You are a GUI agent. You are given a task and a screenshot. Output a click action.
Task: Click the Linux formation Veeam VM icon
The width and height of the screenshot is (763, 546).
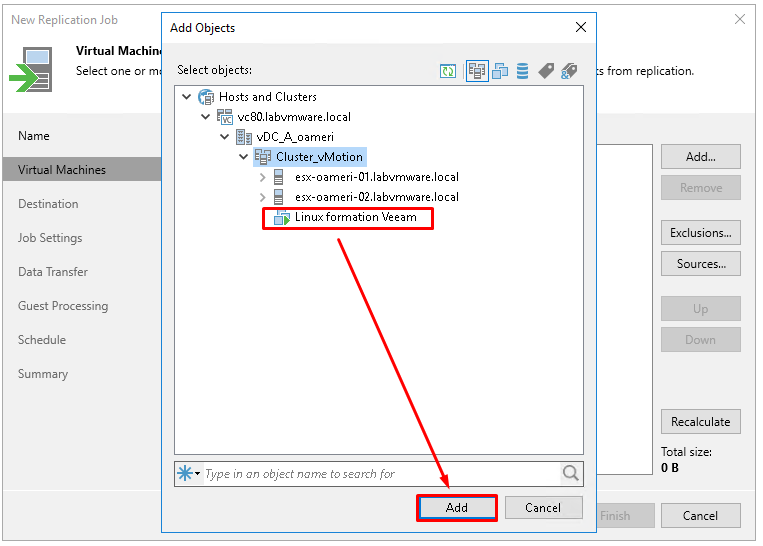click(282, 217)
